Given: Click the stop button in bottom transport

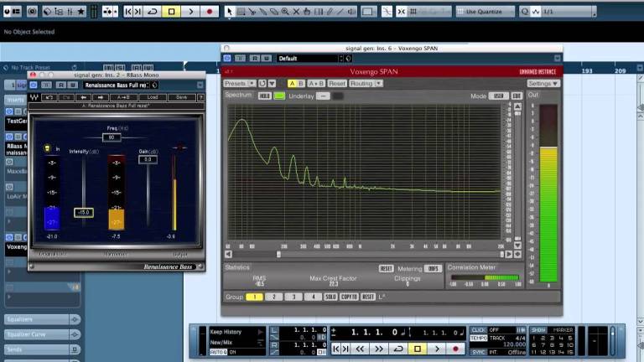Looking at the screenshot, I should pyautogui.click(x=418, y=349).
